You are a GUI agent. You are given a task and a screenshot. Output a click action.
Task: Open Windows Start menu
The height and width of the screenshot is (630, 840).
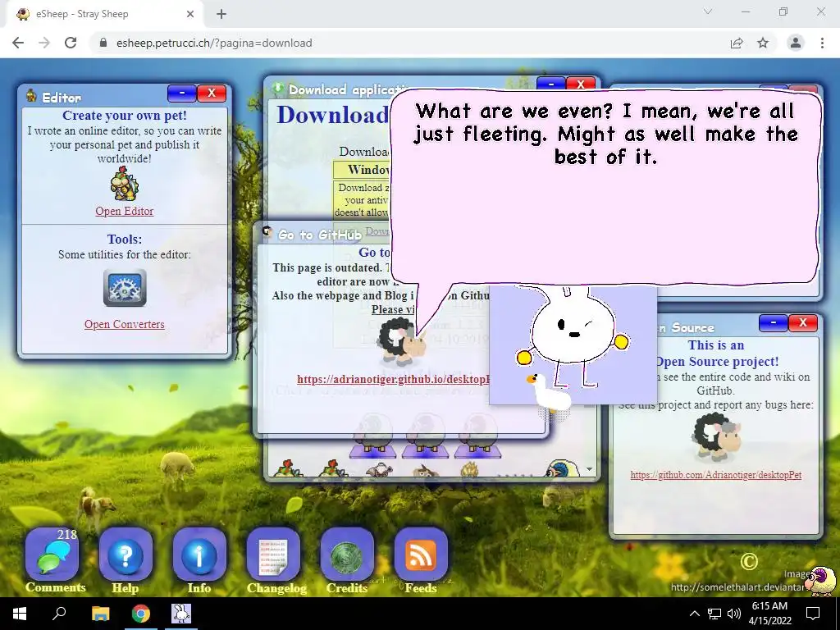[20, 614]
